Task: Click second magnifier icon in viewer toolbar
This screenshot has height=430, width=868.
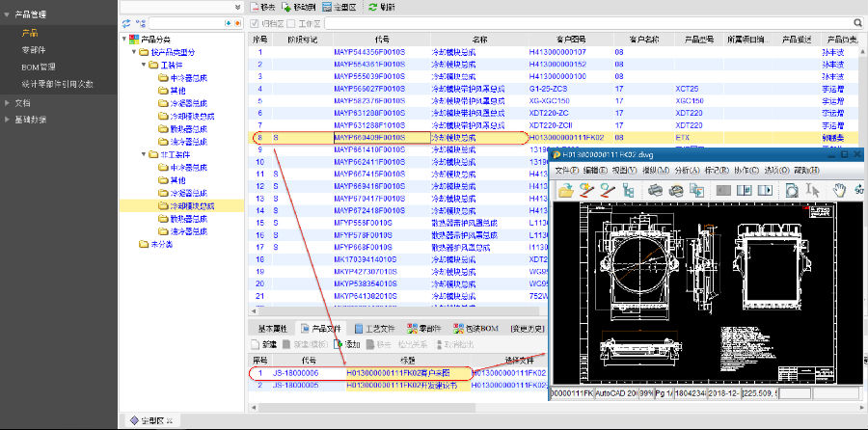Action: tap(608, 190)
